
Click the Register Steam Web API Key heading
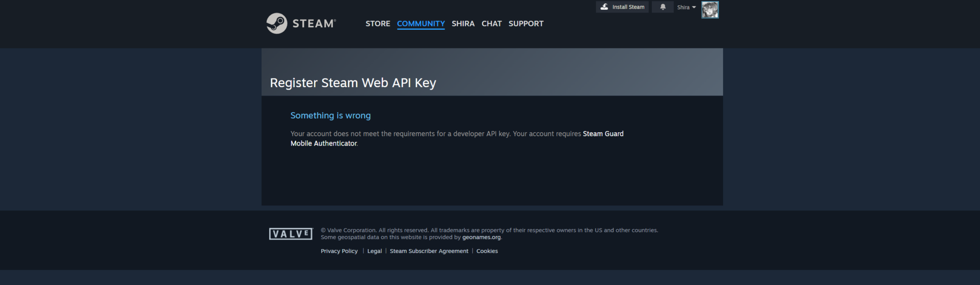tap(353, 83)
